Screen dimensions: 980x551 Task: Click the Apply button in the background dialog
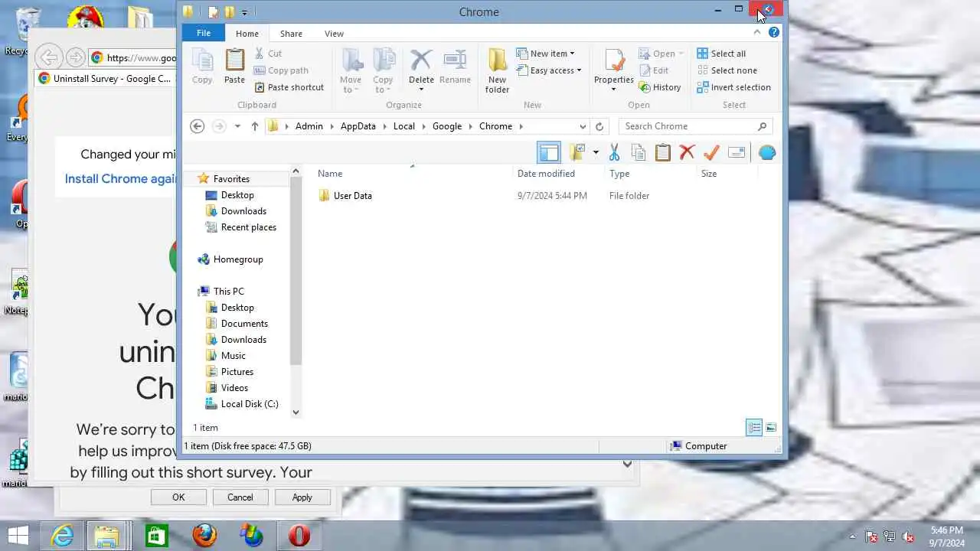302,497
